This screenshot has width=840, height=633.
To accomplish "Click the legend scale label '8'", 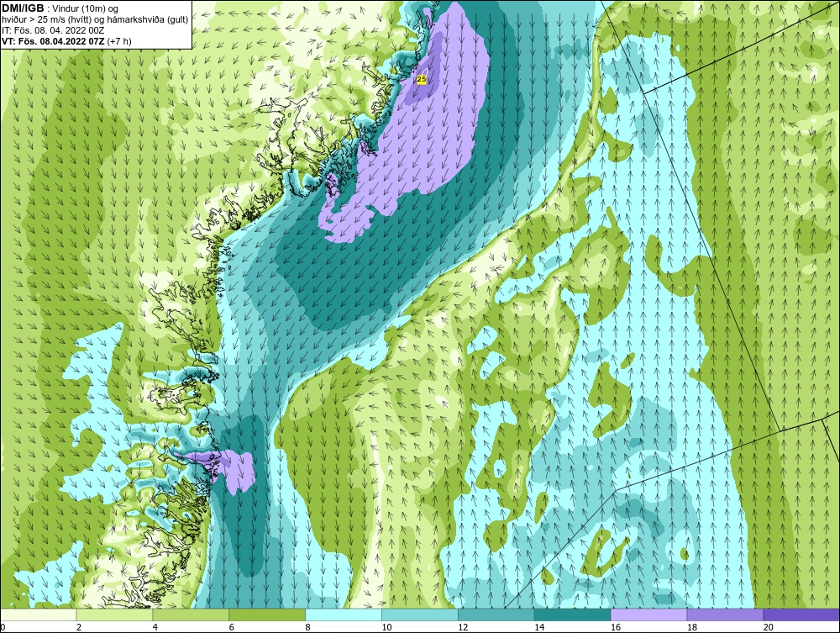I will tap(307, 627).
